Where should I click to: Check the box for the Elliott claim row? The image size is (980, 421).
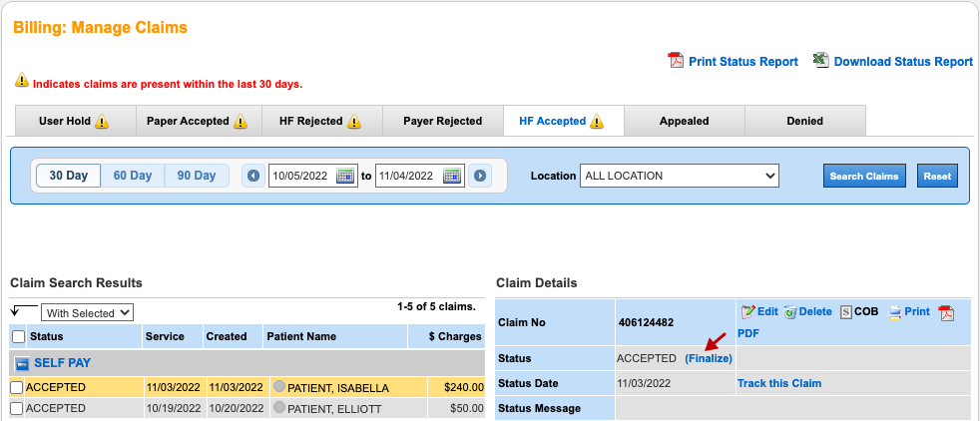point(17,408)
